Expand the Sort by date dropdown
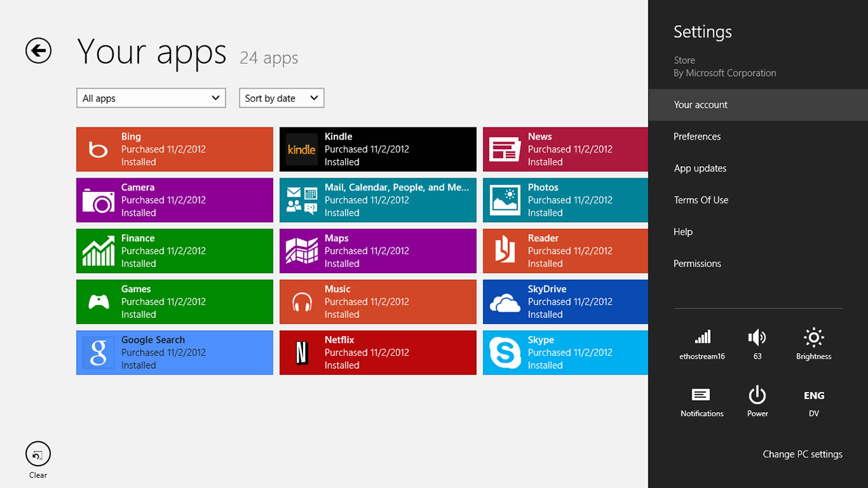Viewport: 868px width, 488px height. tap(281, 98)
